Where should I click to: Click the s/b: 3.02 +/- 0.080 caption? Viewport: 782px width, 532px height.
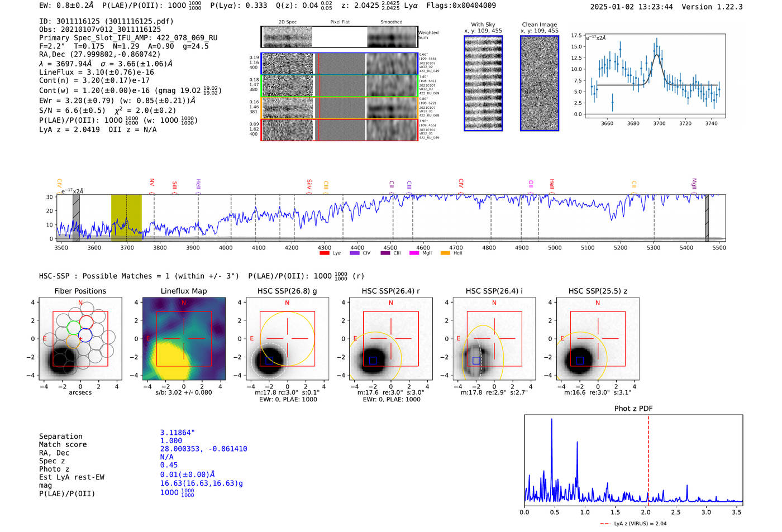tap(184, 392)
